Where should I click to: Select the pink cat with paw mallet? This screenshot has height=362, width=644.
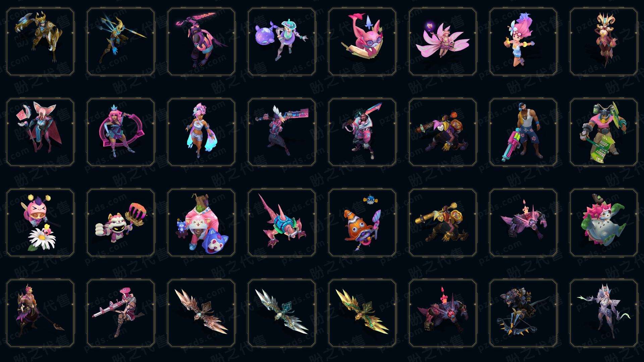tap(121, 223)
